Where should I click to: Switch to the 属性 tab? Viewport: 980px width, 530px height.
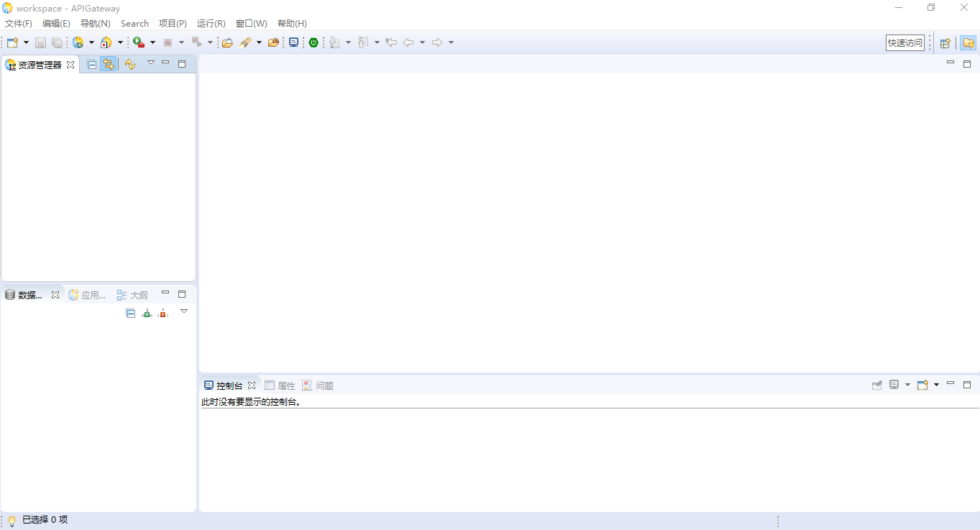click(x=280, y=385)
